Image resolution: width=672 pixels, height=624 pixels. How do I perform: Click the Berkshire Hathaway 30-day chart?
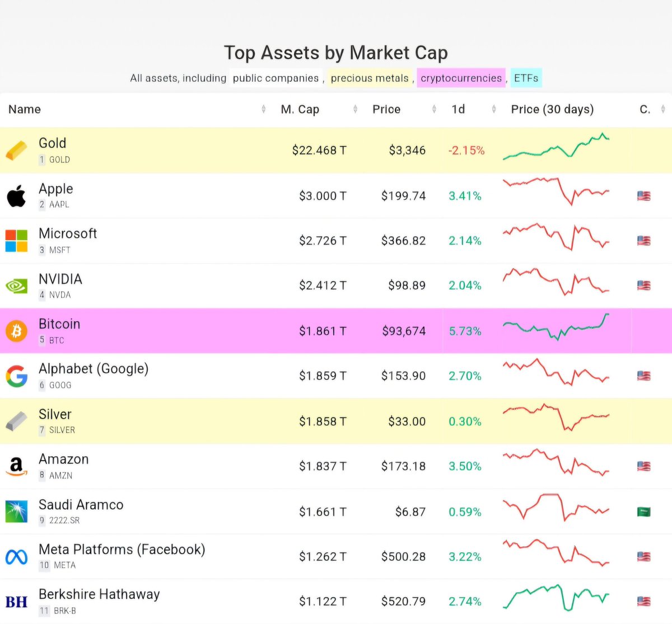click(x=556, y=598)
